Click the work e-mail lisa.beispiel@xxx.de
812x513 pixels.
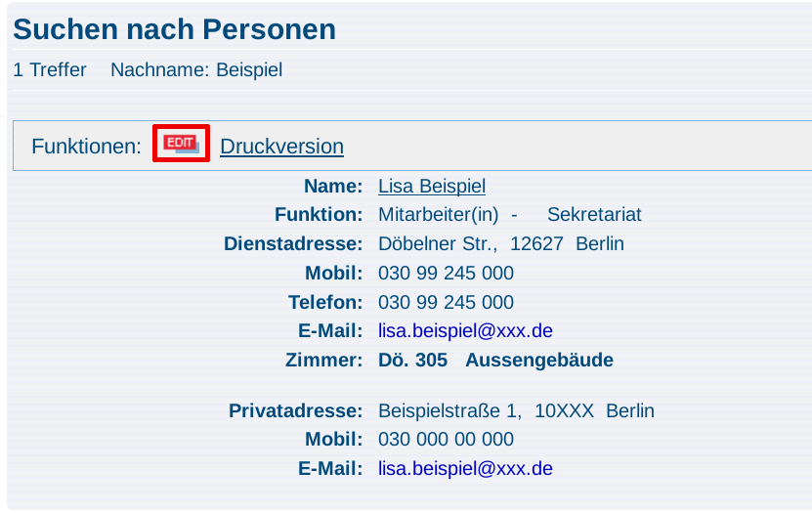point(465,331)
